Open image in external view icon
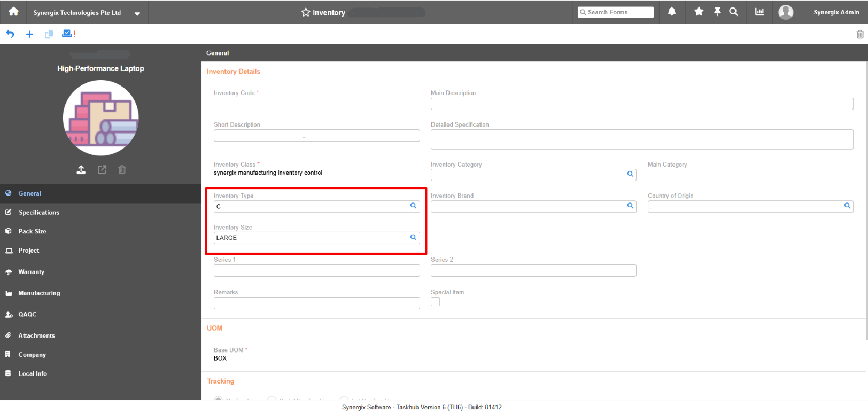Image resolution: width=868 pixels, height=414 pixels. tap(102, 170)
